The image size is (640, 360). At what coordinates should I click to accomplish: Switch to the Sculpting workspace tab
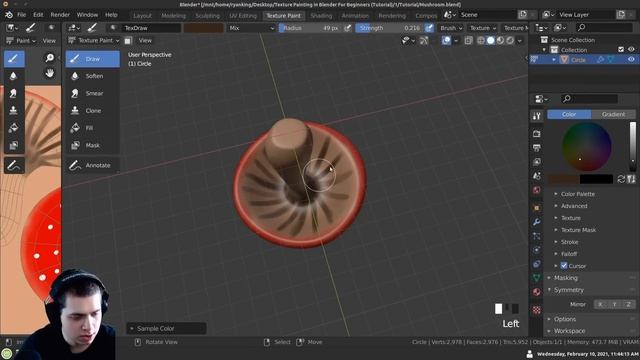click(x=207, y=16)
